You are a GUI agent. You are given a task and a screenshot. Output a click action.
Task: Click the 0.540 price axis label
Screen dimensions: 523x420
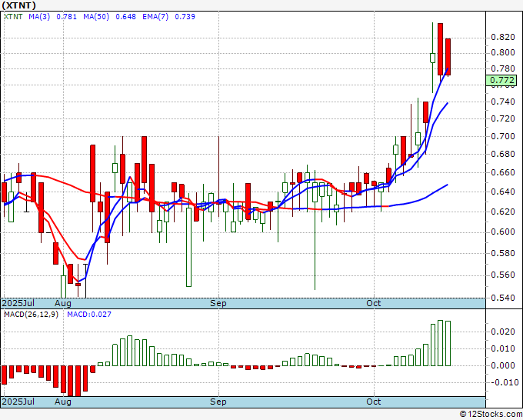tap(503, 298)
